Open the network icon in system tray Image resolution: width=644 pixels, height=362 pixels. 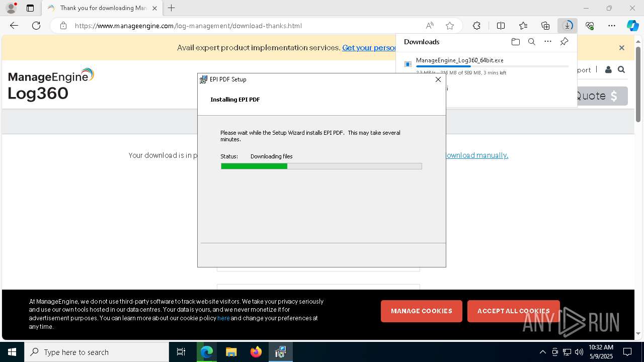point(567,352)
